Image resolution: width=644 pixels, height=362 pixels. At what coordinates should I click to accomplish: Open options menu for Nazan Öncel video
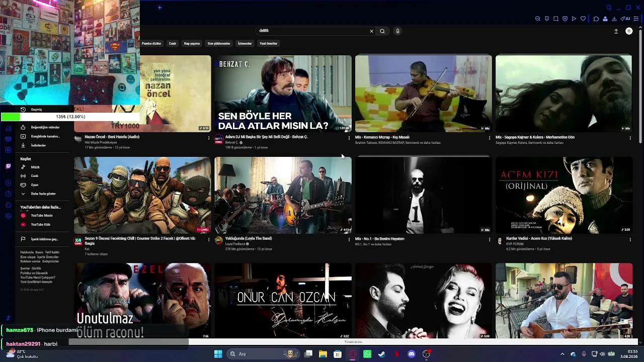(209, 138)
